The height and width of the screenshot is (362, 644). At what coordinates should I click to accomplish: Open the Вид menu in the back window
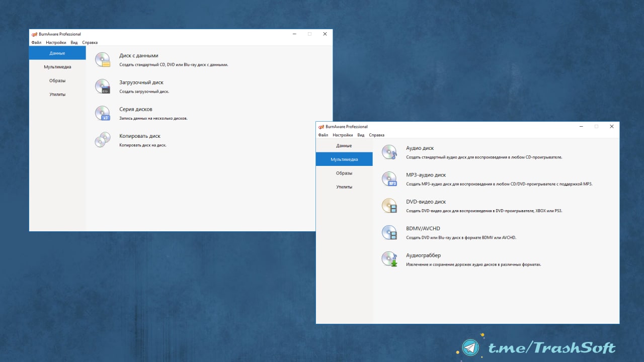(74, 43)
